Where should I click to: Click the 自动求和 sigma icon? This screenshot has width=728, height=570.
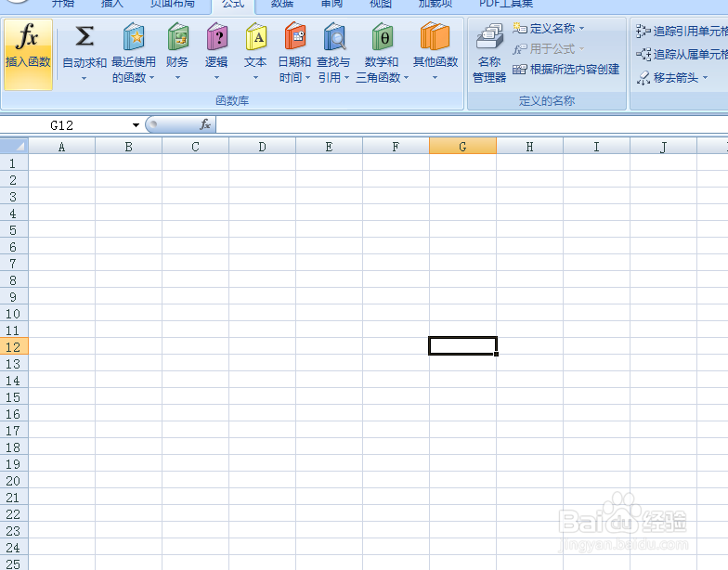click(x=84, y=36)
